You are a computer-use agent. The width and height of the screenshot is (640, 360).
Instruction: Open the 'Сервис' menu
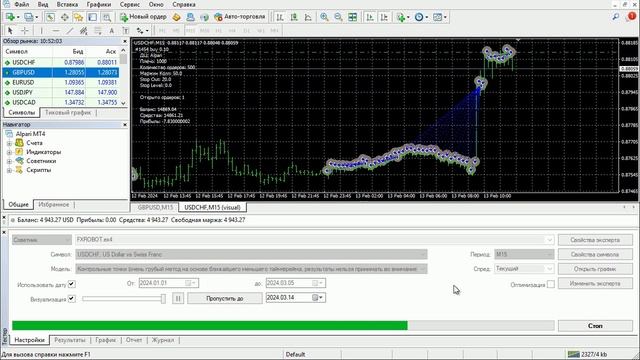point(130,4)
